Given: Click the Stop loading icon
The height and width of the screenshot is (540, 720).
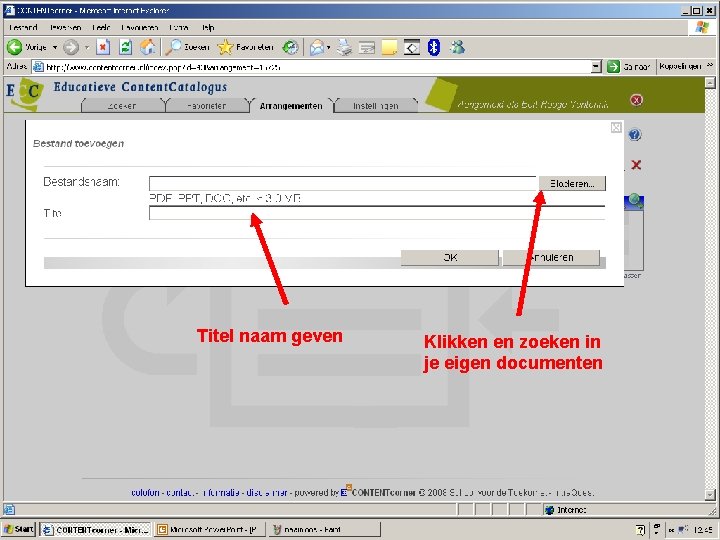Looking at the screenshot, I should click(103, 47).
